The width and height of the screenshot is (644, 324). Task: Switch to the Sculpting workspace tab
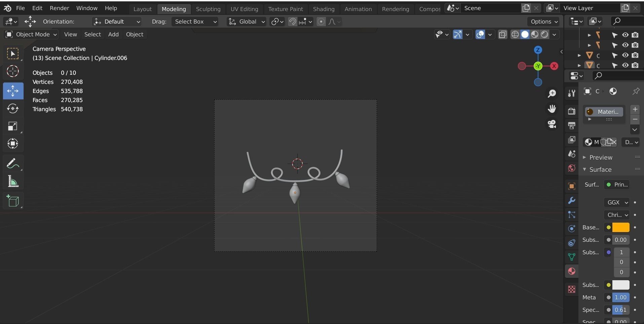208,9
